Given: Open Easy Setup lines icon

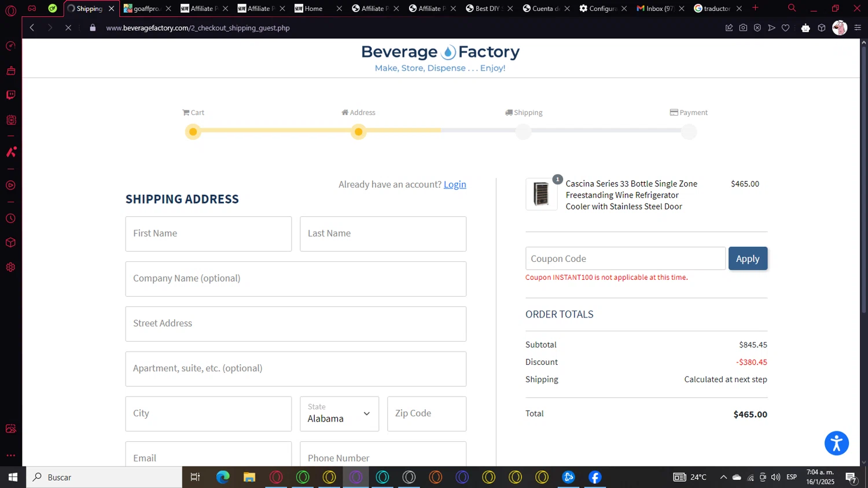Looking at the screenshot, I should (858, 28).
